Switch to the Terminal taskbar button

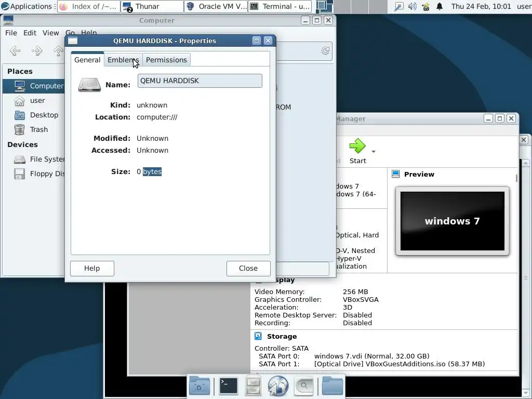(x=280, y=6)
